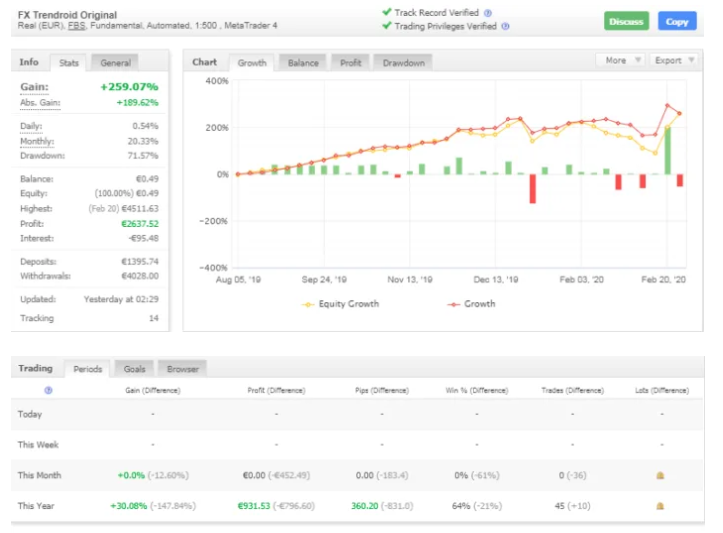Open the More dropdown above chart
Screen dimensions: 723x533
pyautogui.click(x=620, y=60)
